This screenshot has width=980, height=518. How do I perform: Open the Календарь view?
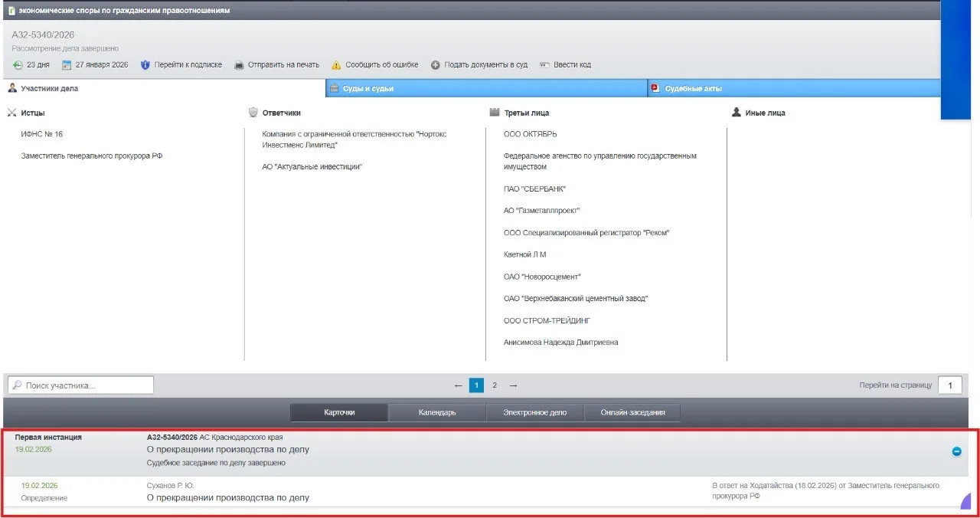[x=437, y=412]
